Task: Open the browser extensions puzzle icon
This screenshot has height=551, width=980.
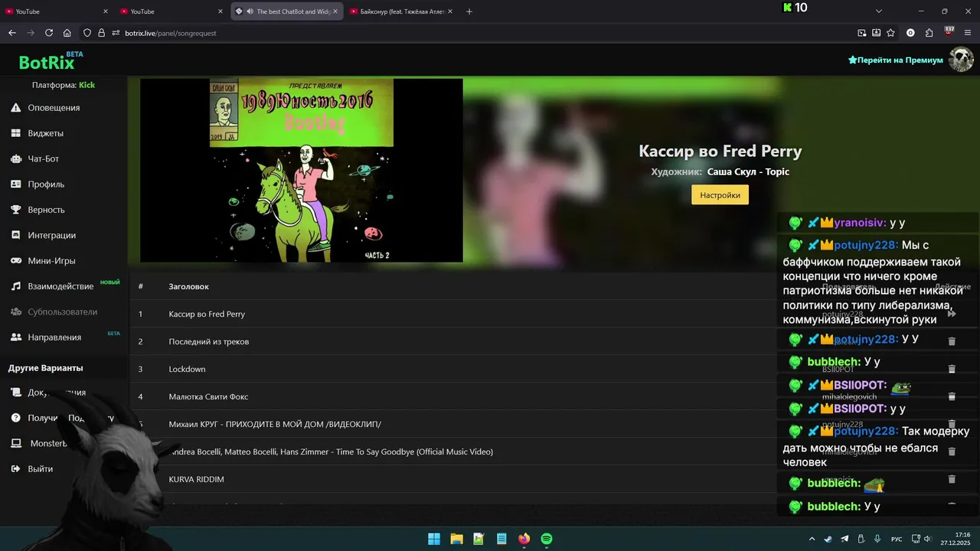Action: (929, 33)
